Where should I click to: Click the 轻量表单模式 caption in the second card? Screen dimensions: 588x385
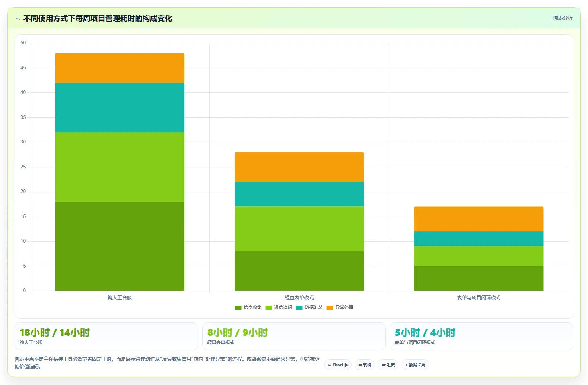220,342
